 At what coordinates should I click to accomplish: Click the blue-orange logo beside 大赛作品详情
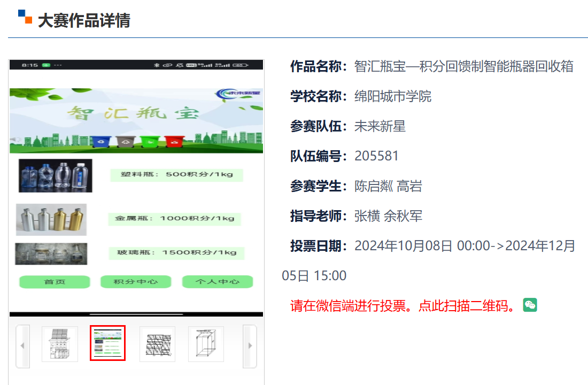(25, 17)
